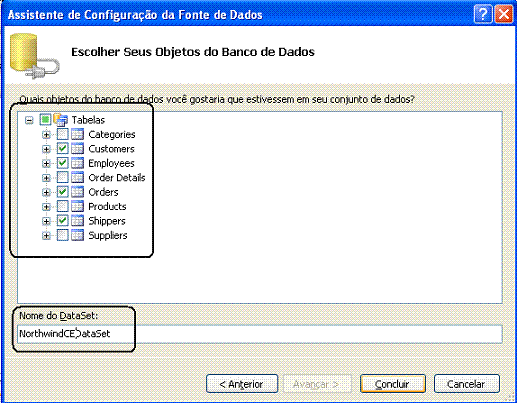Screen dimensions: 517x403
Task: Click the Nome do DataSet text field
Action: pos(260,334)
